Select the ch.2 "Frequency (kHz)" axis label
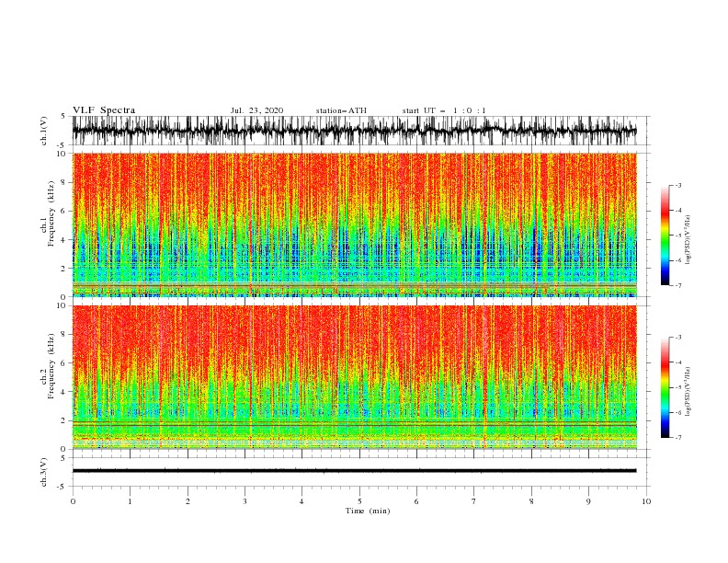 pyautogui.click(x=51, y=366)
